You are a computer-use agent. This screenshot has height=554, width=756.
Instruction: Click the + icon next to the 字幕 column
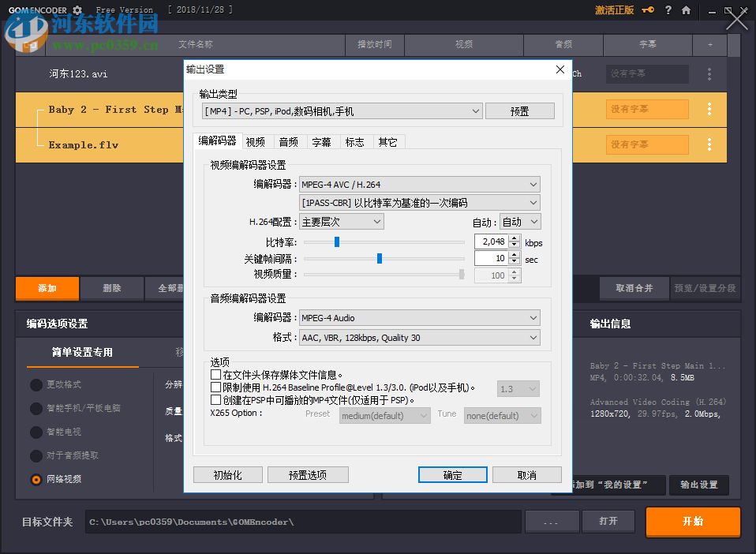pyautogui.click(x=709, y=45)
